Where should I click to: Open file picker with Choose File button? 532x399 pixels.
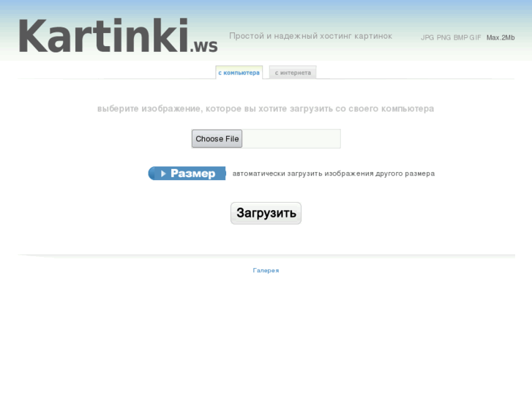(x=217, y=138)
